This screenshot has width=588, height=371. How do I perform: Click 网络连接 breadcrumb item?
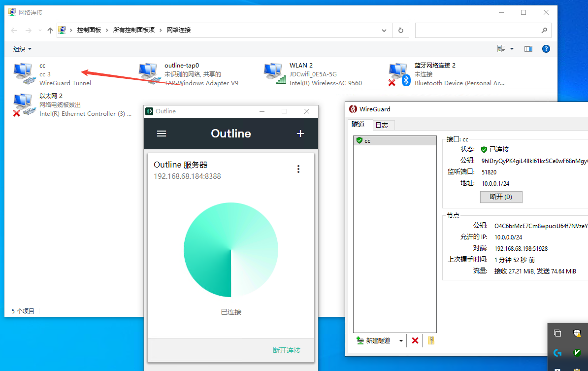point(179,30)
